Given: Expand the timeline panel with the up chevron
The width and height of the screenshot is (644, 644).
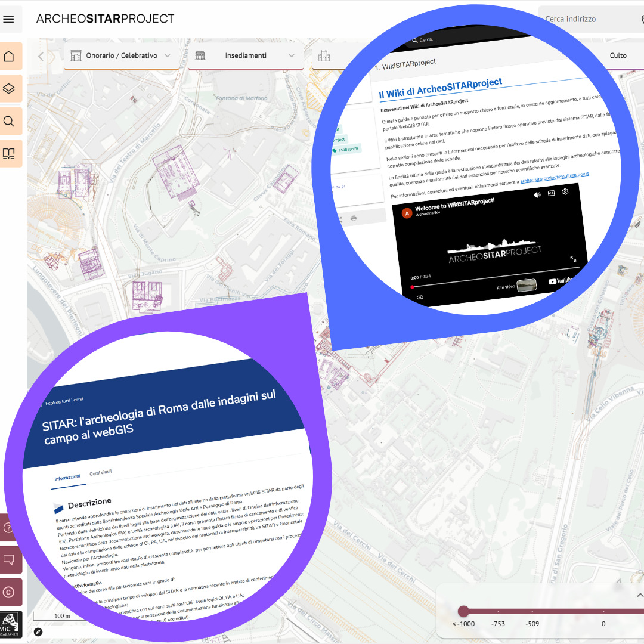Looking at the screenshot, I should [x=639, y=595].
